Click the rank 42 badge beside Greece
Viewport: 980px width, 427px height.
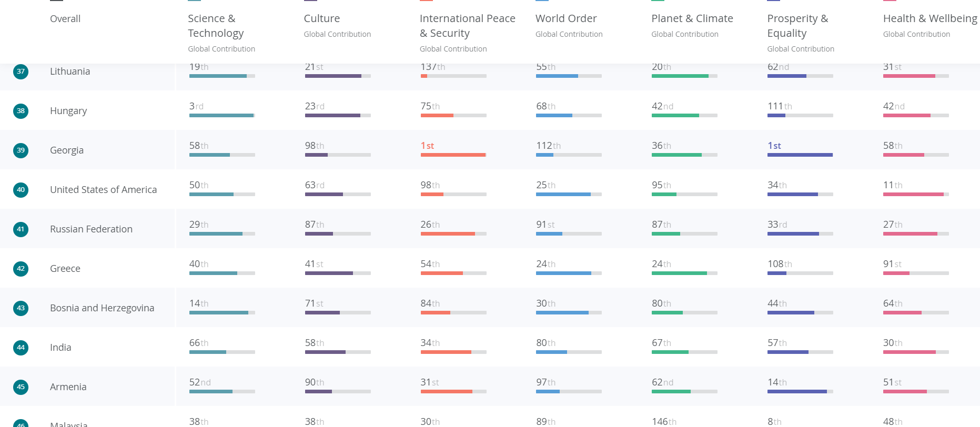[21, 269]
